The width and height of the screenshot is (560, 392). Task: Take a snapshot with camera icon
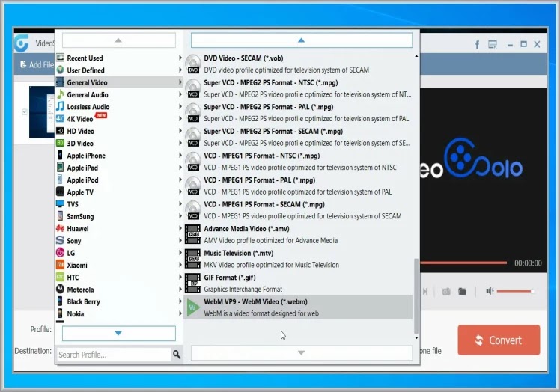pos(446,291)
